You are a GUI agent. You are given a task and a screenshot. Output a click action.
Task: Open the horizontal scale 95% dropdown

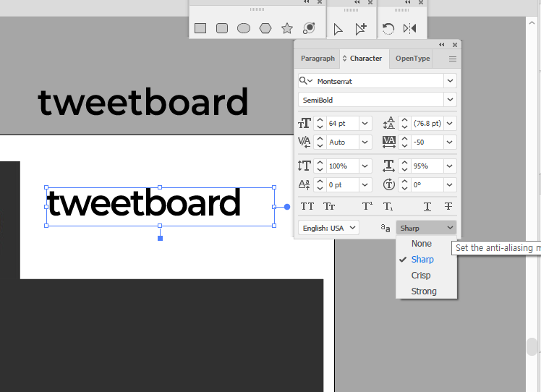point(450,166)
